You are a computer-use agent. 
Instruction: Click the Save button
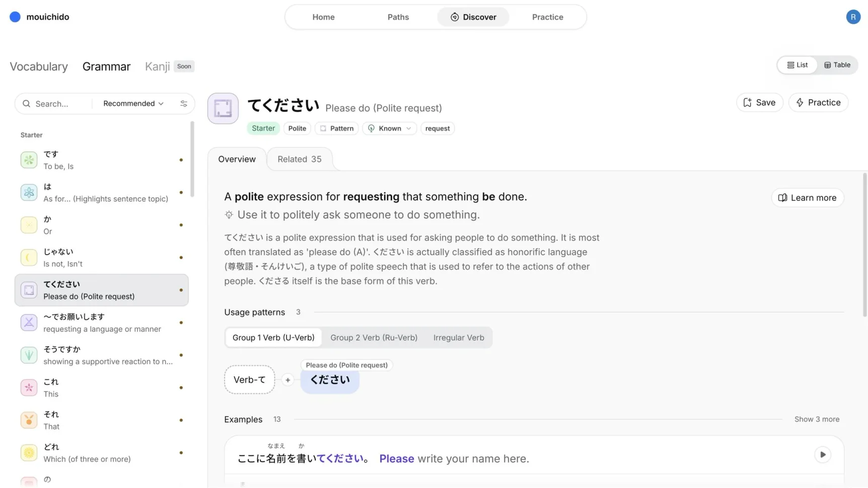[759, 103]
